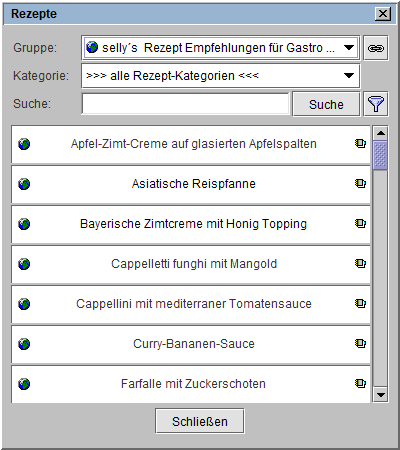Click the Suche button
Screen dimensions: 400x450
(326, 104)
